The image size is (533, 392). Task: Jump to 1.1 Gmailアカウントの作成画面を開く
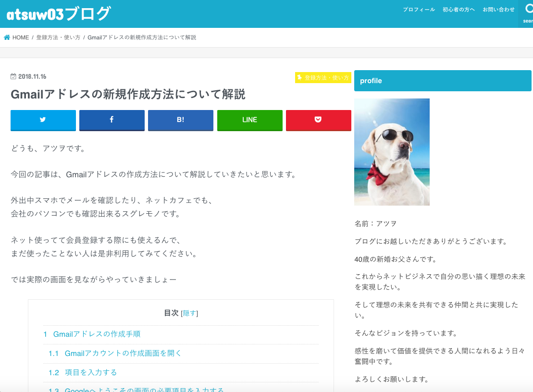(x=115, y=353)
